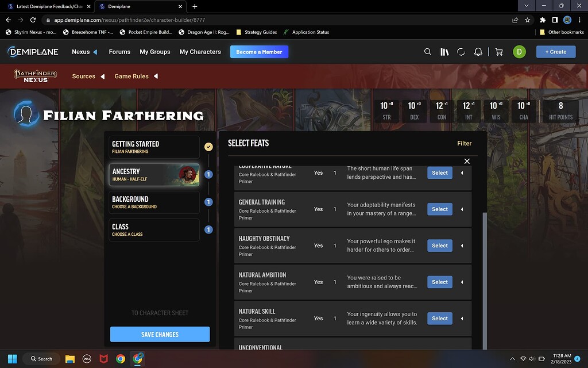Image resolution: width=588 pixels, height=368 pixels.
Task: Select the Natural Ambition feat
Action: pos(439,282)
